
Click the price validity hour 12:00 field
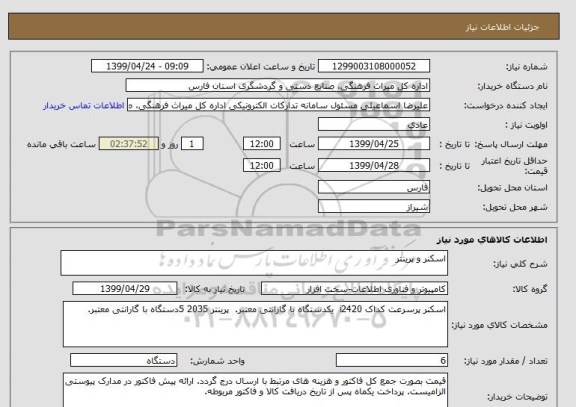click(x=262, y=165)
